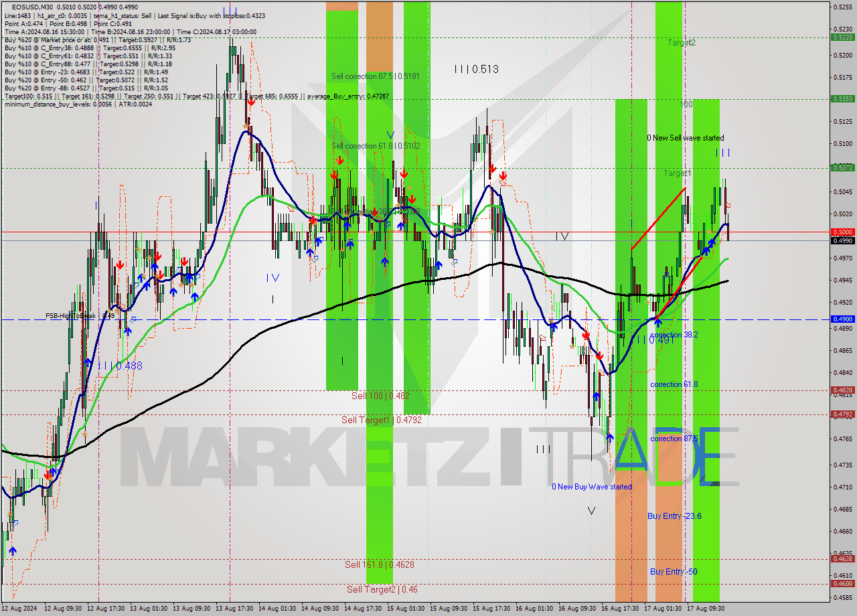Click the '17 Aug 09:30' time axis label
The width and height of the screenshot is (857, 616).
point(706,609)
